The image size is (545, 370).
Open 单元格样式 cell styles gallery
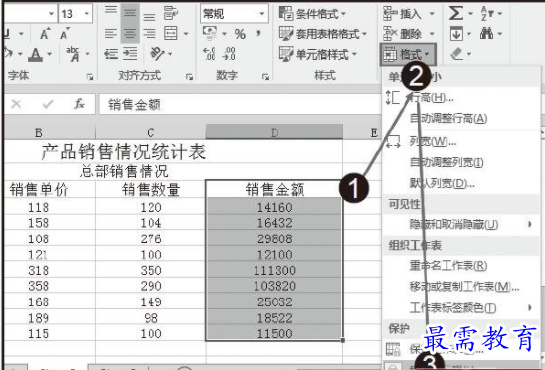pos(318,54)
